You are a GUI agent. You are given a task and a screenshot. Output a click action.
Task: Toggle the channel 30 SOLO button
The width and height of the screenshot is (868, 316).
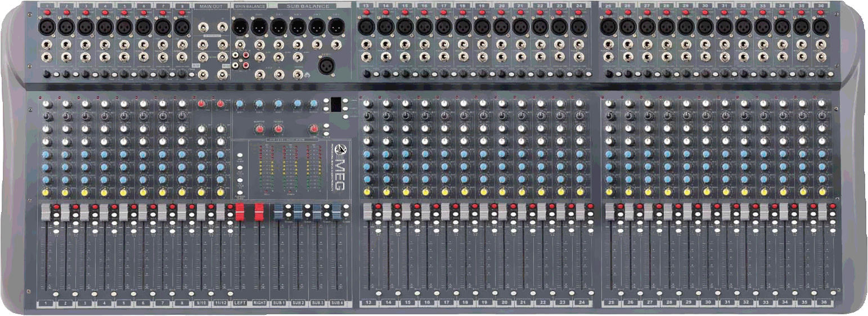pyautogui.click(x=717, y=294)
